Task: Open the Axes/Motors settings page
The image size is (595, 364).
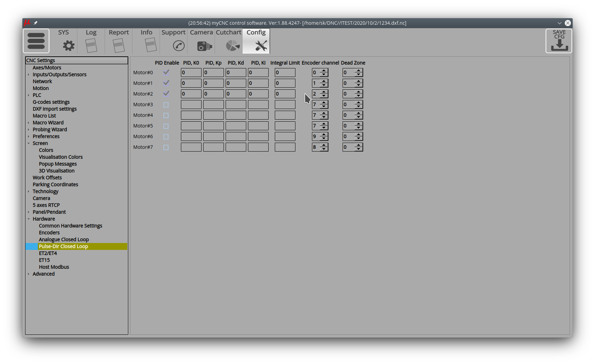Action: coord(47,68)
